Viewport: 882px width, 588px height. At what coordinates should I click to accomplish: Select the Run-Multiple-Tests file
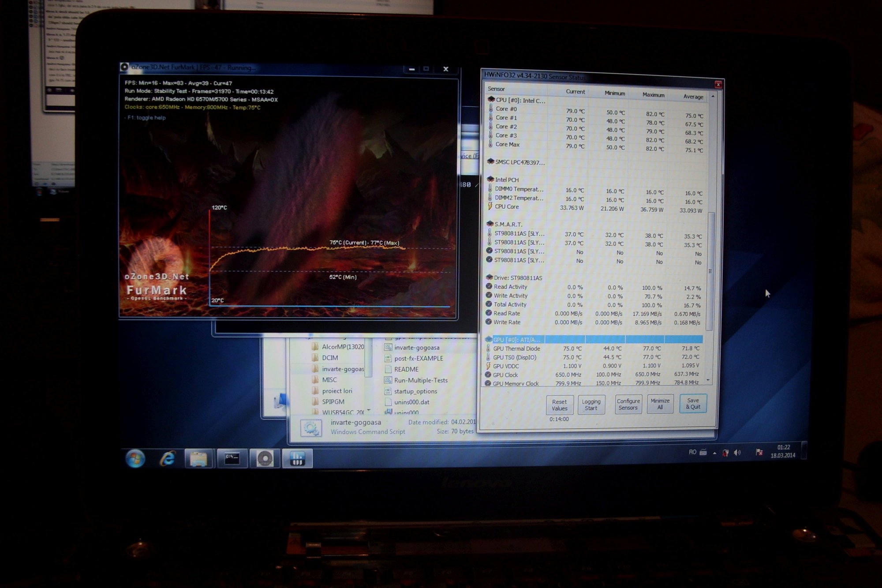pyautogui.click(x=420, y=380)
